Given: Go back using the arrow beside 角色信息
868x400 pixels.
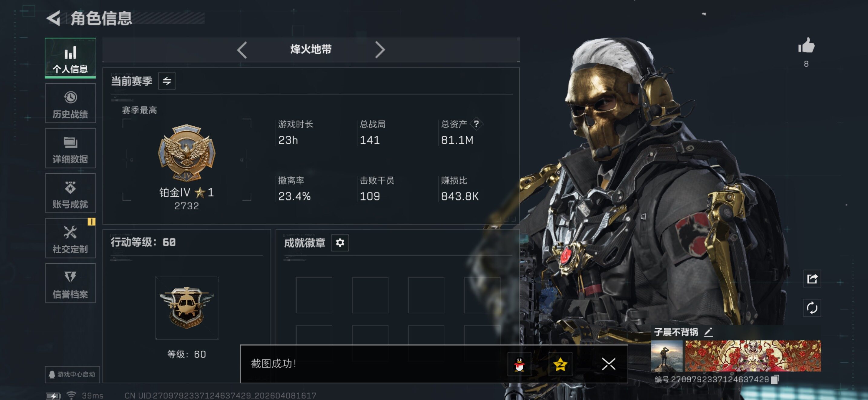Looking at the screenshot, I should [53, 18].
